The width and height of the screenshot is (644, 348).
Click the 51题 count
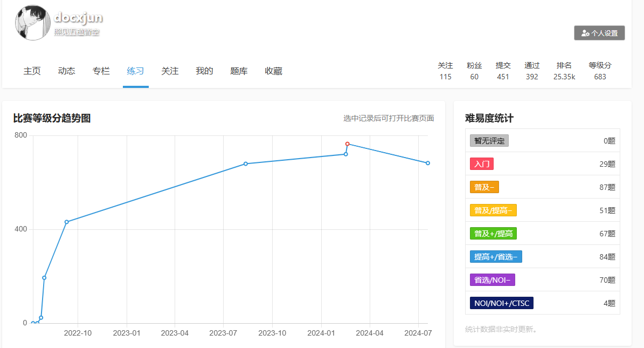(607, 210)
